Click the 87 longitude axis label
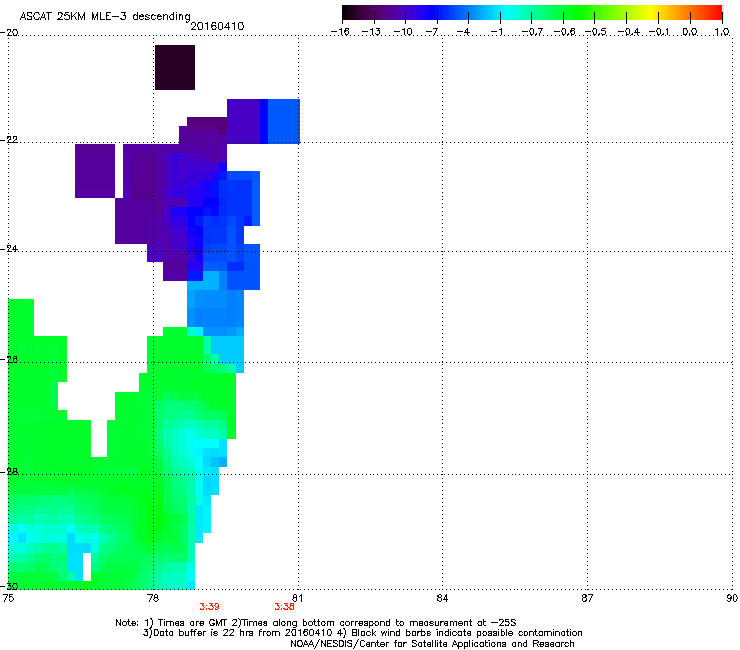This screenshot has width=740, height=650. click(587, 598)
